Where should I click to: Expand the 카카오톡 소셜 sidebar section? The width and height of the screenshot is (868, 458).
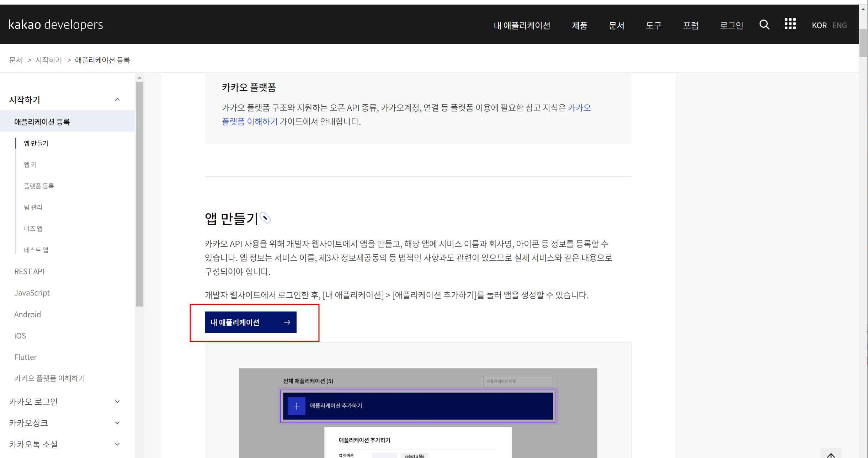[x=117, y=444]
